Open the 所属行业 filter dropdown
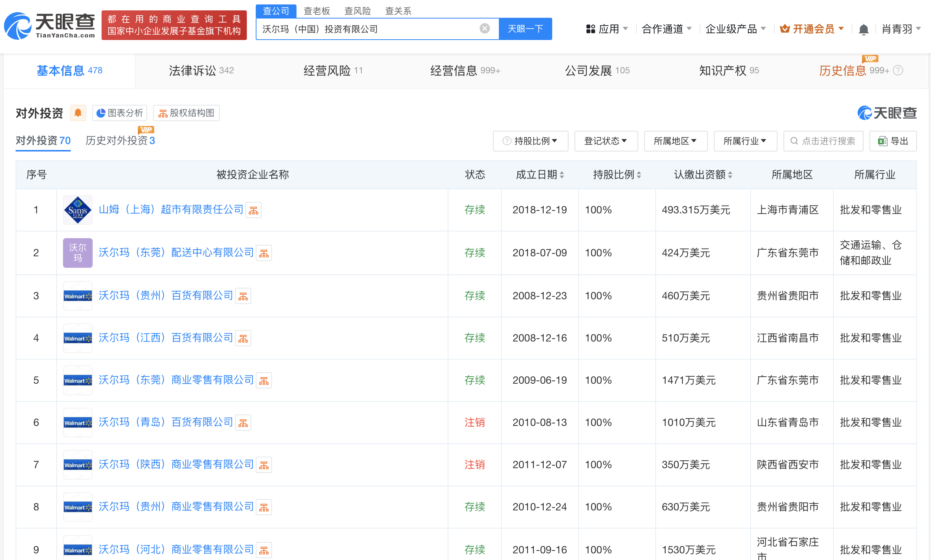 [745, 141]
